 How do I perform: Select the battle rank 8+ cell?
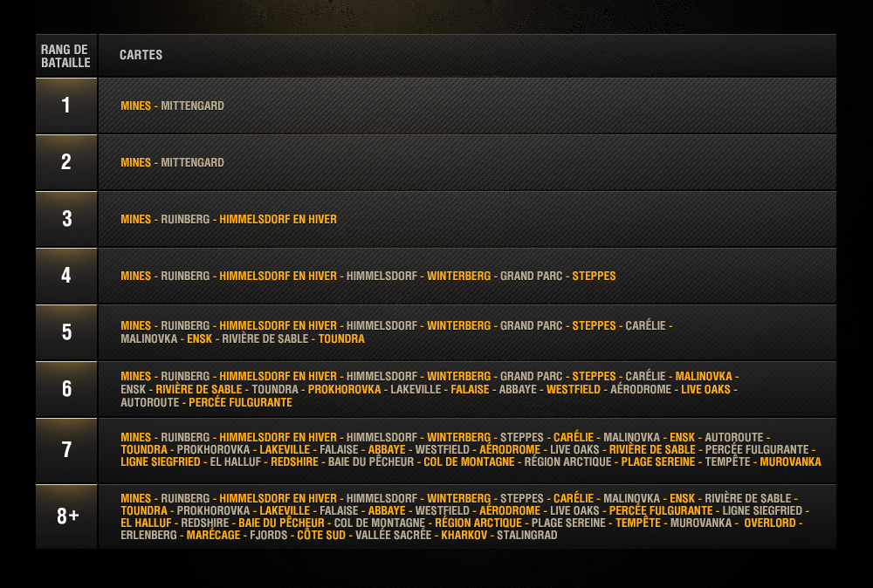tap(66, 516)
